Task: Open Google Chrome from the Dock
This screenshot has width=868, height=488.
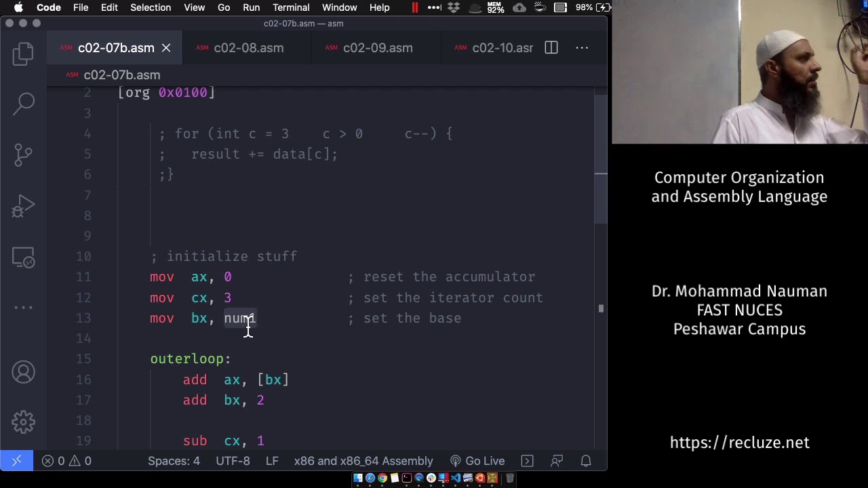Action: pyautogui.click(x=382, y=479)
